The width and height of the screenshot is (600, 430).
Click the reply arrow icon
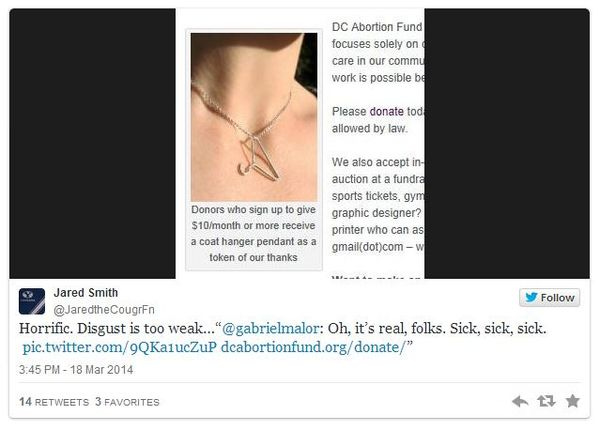coord(520,401)
